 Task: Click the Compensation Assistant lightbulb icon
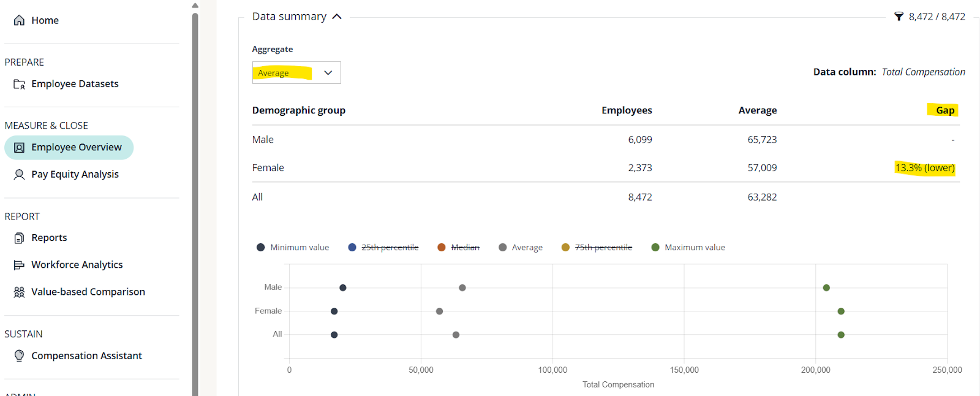(20, 356)
